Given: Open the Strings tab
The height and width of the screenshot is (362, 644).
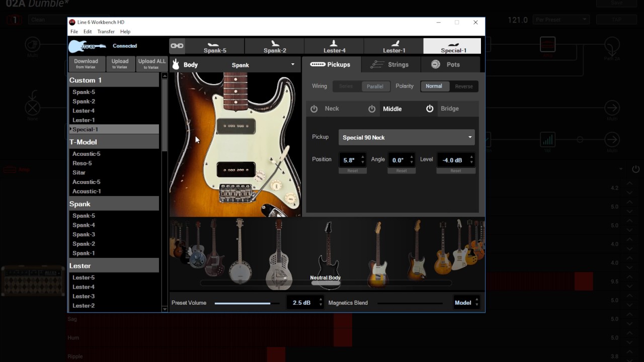Looking at the screenshot, I should tap(391, 64).
